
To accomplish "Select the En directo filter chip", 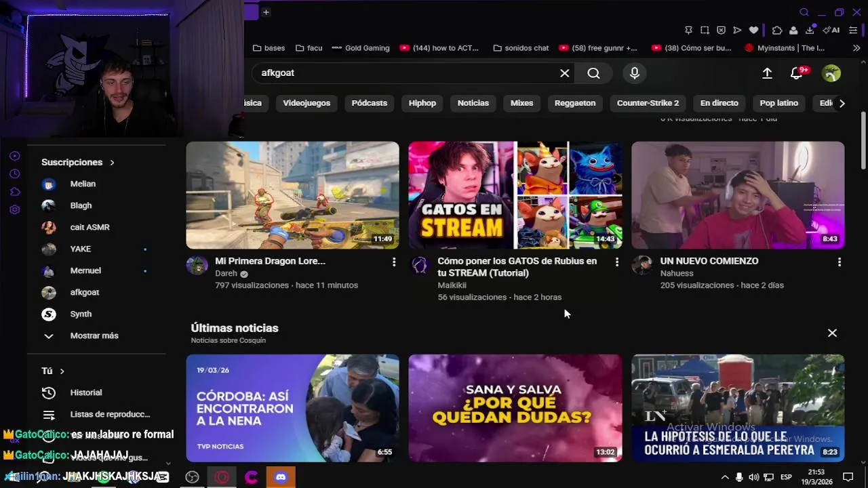I will [x=719, y=103].
